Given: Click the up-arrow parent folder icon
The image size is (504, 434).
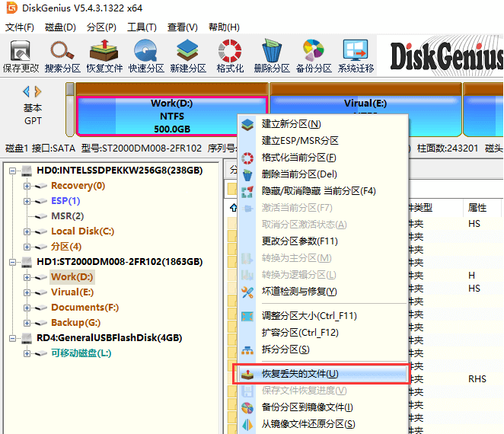Looking at the screenshot, I should 234,208.
